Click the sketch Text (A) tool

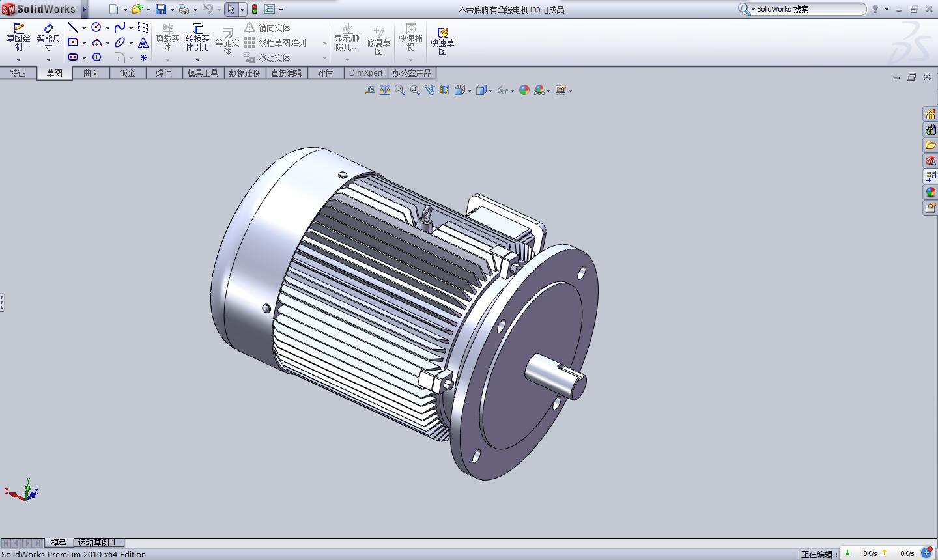point(143,42)
